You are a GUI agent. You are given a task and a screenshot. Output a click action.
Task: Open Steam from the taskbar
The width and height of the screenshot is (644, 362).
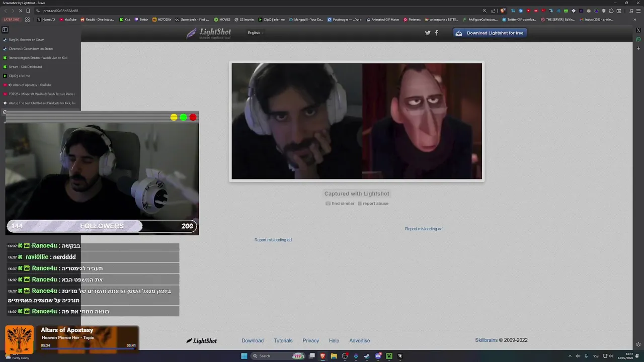(367, 356)
